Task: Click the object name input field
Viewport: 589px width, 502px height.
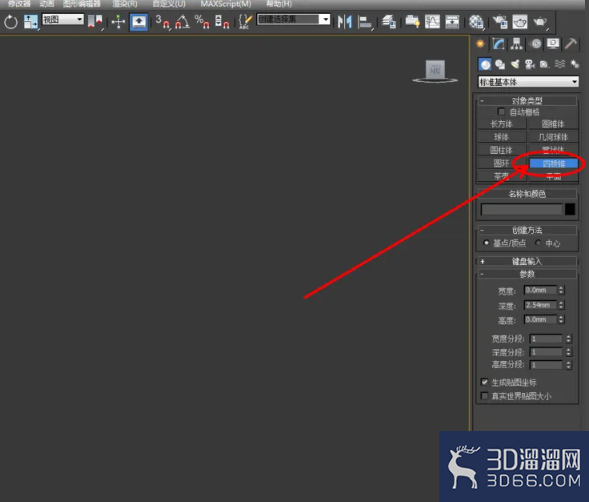Action: pos(521,209)
